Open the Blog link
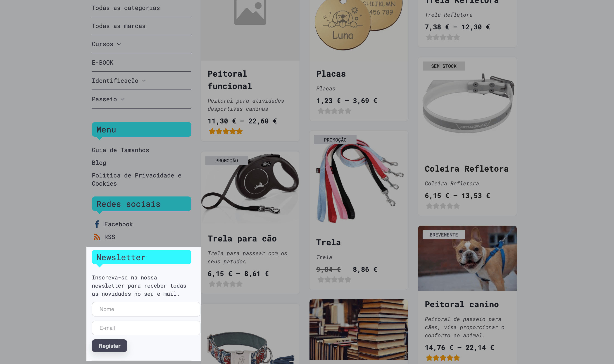This screenshot has width=614, height=364. point(99,163)
